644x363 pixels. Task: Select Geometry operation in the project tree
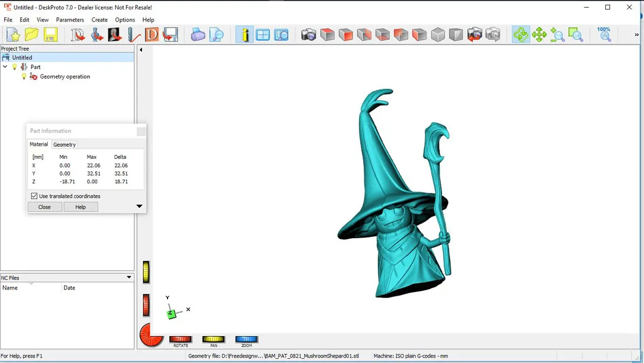point(65,76)
